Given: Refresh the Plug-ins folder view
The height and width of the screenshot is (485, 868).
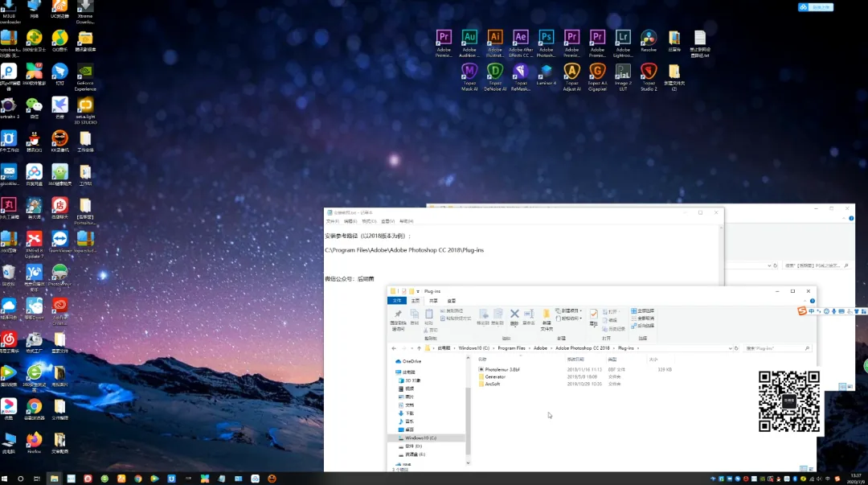Looking at the screenshot, I should pos(736,348).
